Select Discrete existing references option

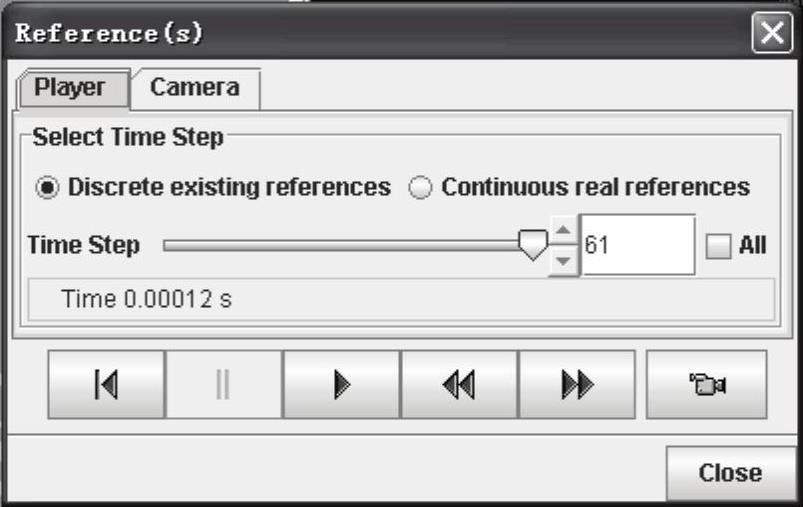49,188
